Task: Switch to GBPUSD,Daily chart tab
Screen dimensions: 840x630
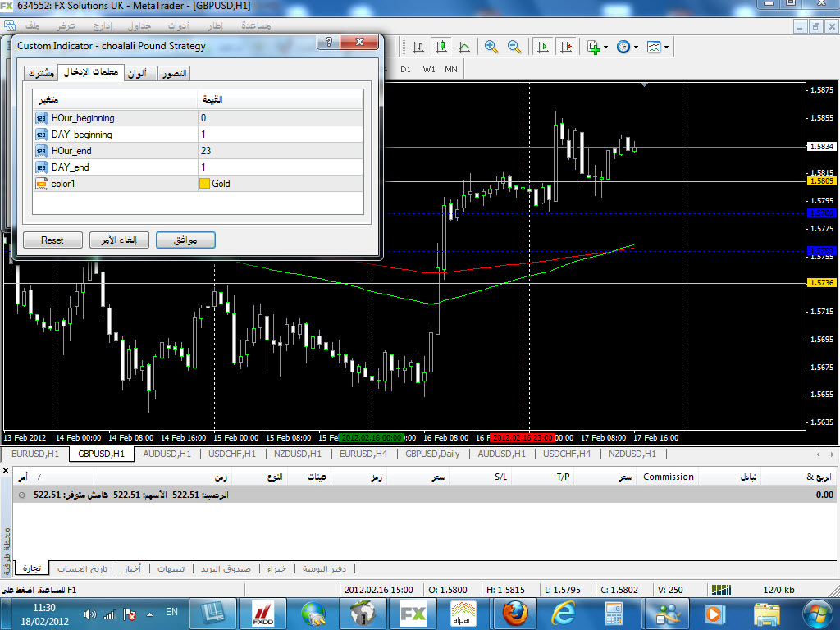Action: point(432,454)
